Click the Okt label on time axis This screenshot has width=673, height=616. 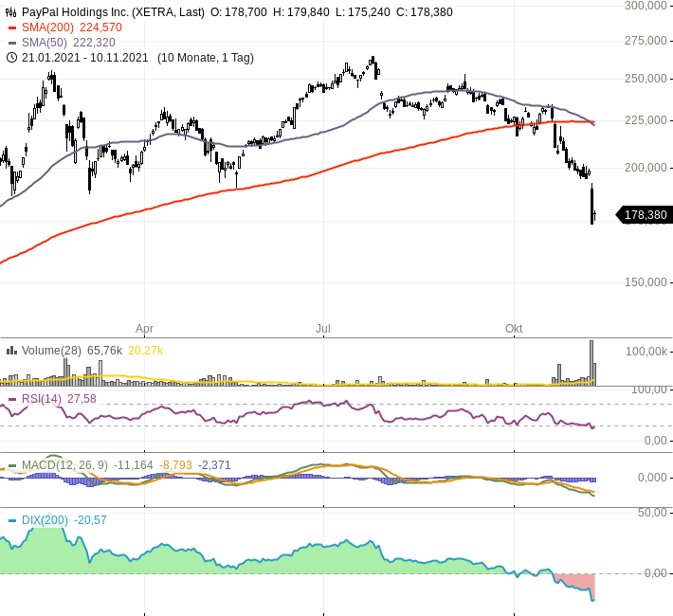(x=514, y=329)
